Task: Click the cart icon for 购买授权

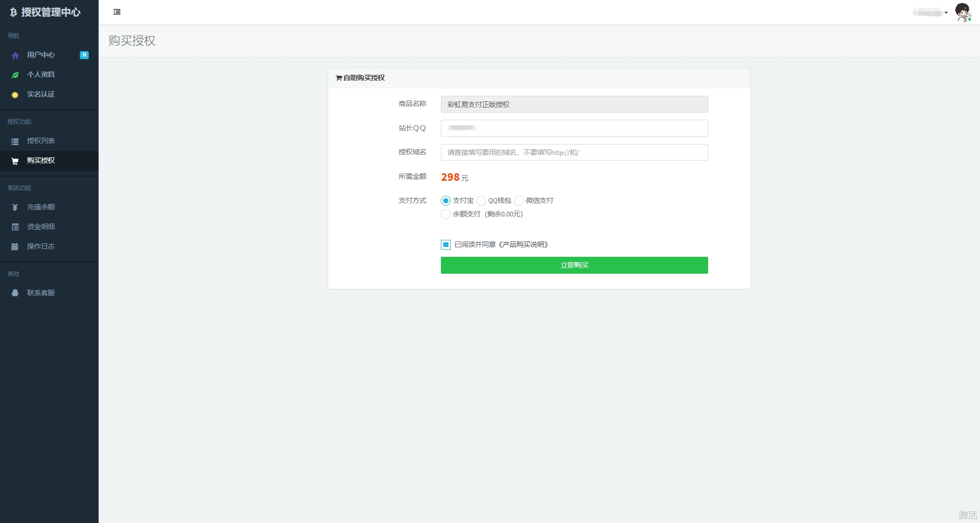Action: (15, 161)
